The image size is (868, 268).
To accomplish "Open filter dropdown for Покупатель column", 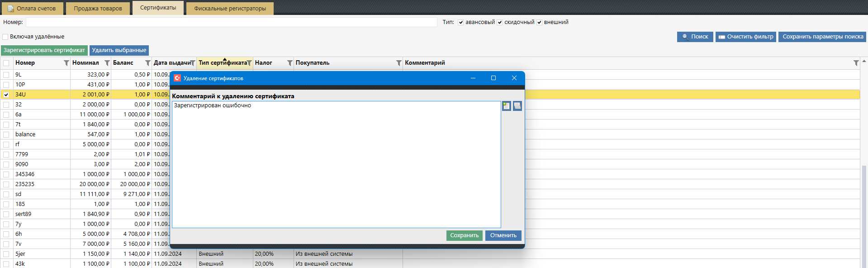I will pos(398,63).
